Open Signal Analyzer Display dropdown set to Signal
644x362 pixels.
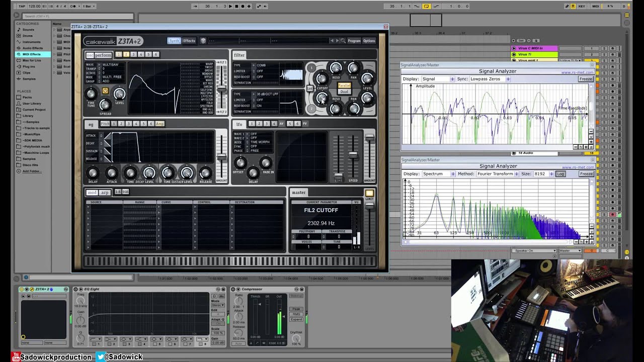coord(438,79)
